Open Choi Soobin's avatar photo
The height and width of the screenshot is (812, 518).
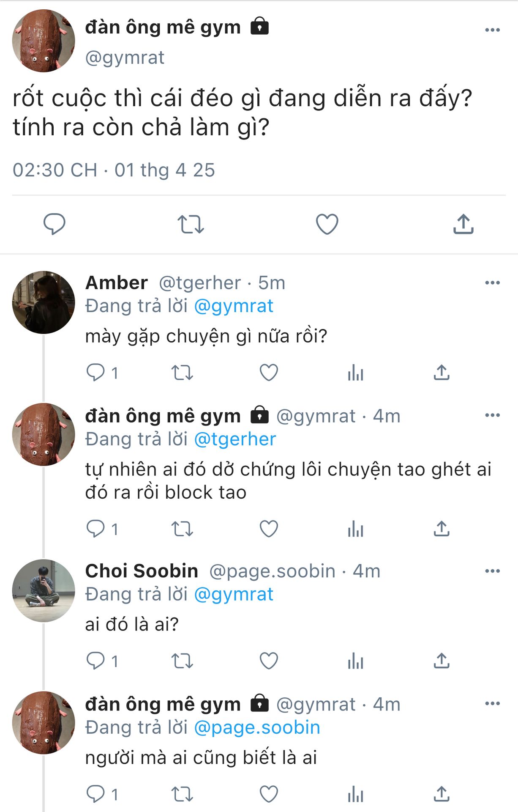[x=44, y=591]
